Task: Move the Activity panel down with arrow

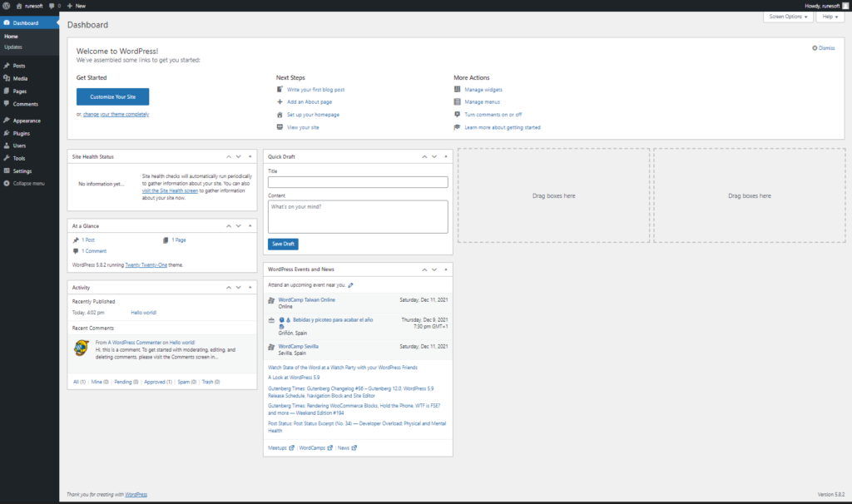Action: tap(239, 287)
